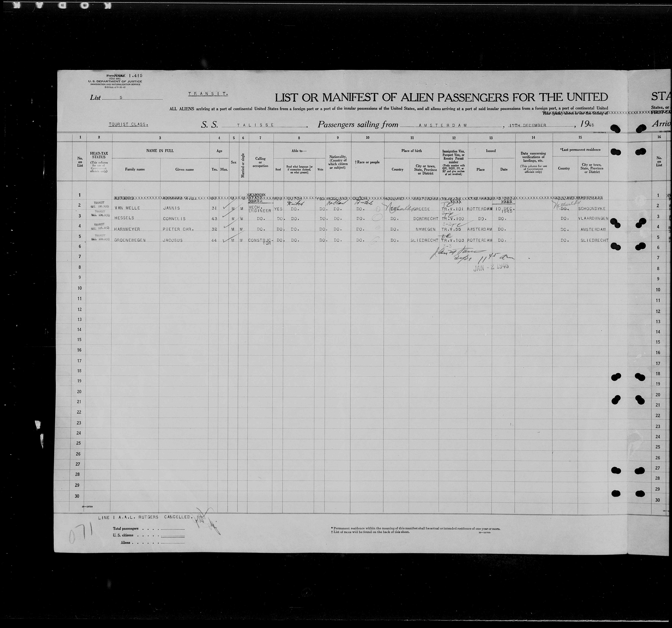672x628 pixels.
Task: Select the family name 'GROENEWEGEN'
Action: [x=130, y=240]
